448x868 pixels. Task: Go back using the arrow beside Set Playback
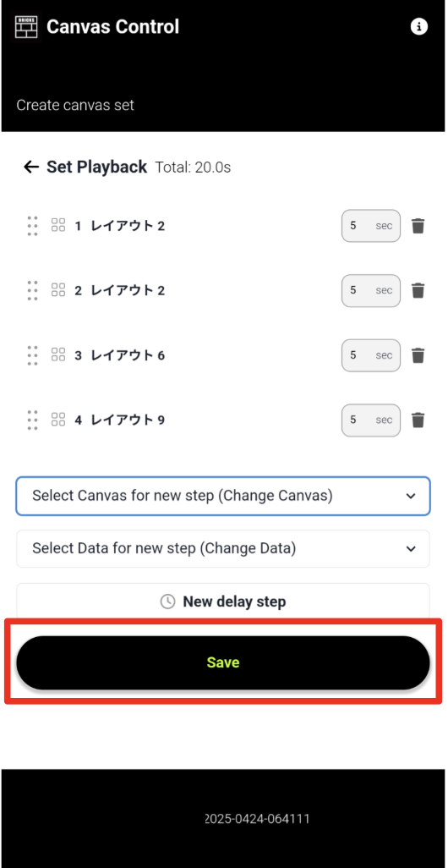(31, 167)
